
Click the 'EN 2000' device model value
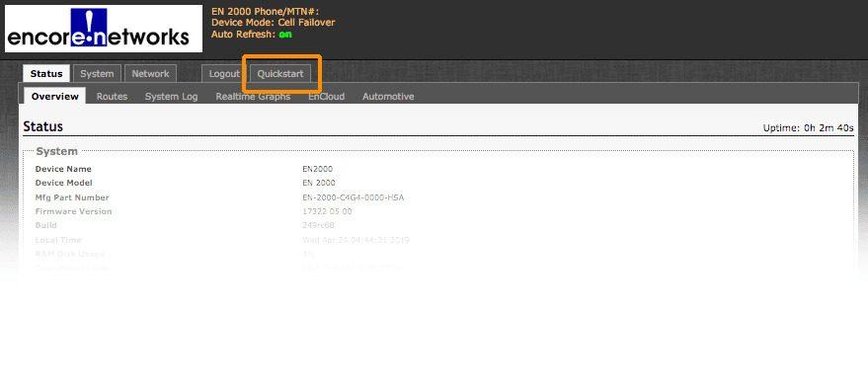point(318,183)
